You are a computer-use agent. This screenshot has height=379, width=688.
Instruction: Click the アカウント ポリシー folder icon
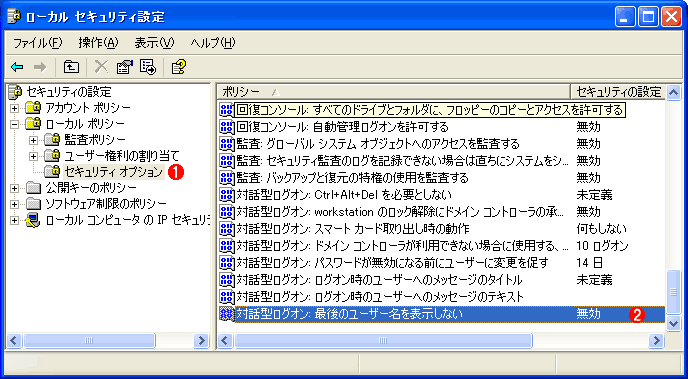pyautogui.click(x=33, y=107)
